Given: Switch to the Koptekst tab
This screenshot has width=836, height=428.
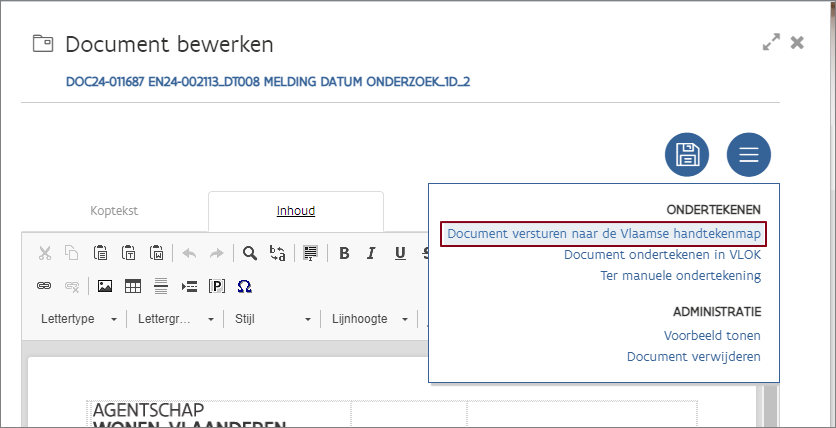Looking at the screenshot, I should pyautogui.click(x=114, y=211).
